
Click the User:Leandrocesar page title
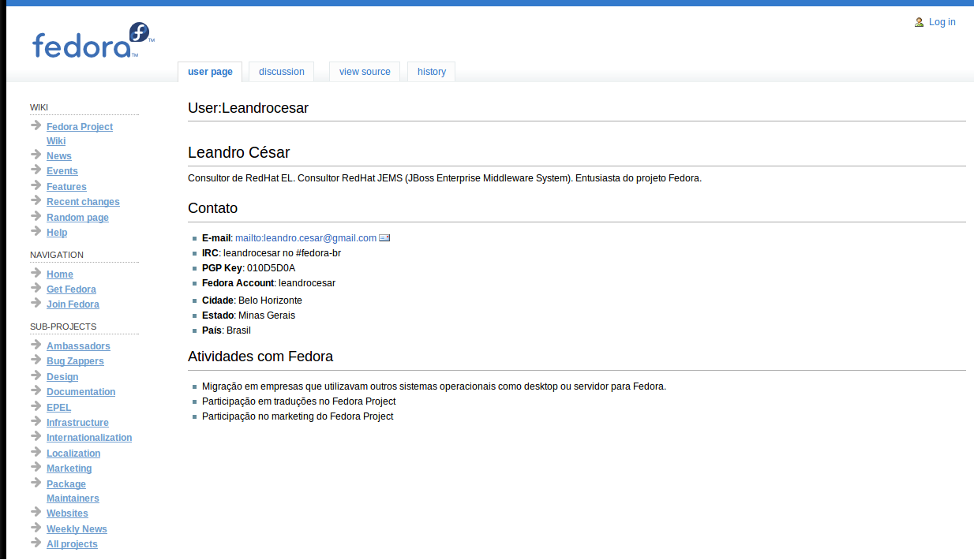pos(248,108)
